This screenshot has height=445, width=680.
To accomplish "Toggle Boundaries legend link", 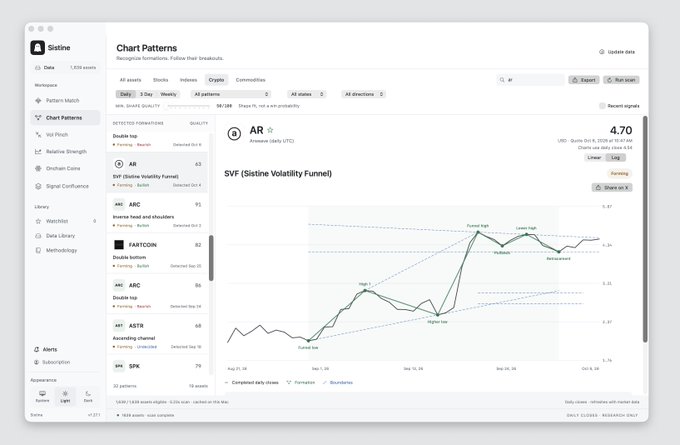I will pyautogui.click(x=338, y=383).
